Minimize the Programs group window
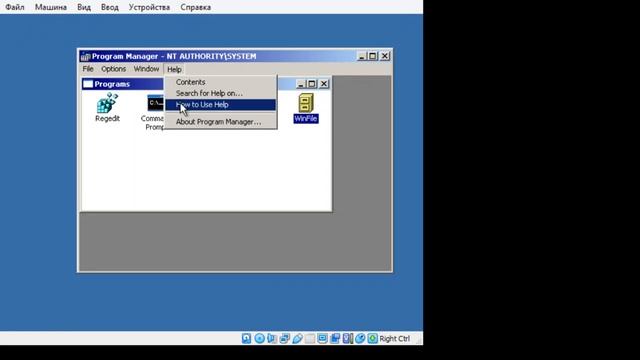The height and width of the screenshot is (360, 640). (300, 84)
